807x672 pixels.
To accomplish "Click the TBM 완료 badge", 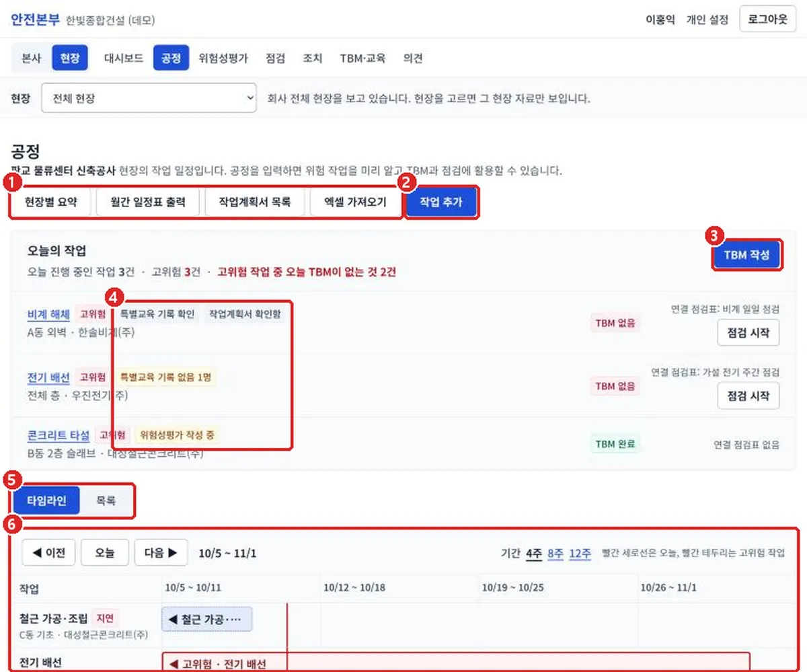I will (615, 444).
